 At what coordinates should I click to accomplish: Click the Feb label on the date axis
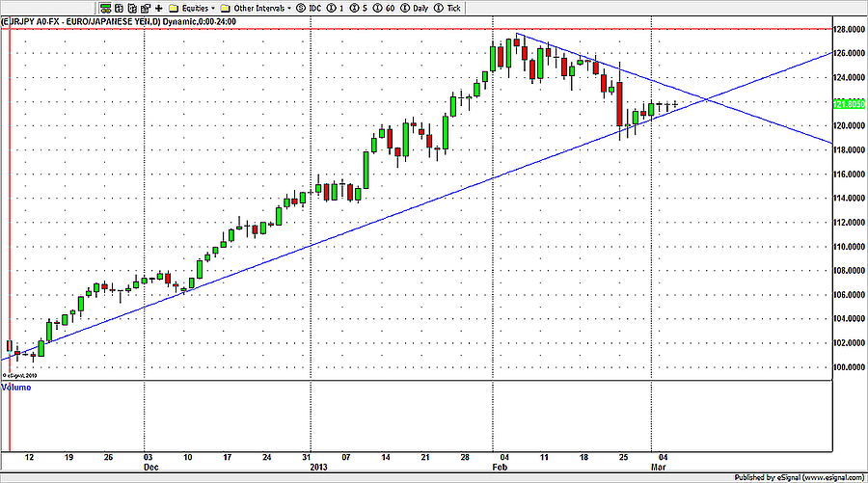click(x=499, y=465)
